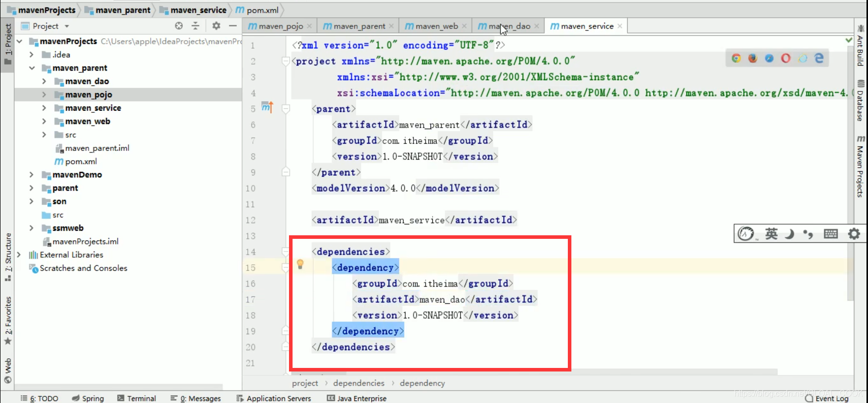
Task: Open the Ant Build side panel
Action: point(860,46)
